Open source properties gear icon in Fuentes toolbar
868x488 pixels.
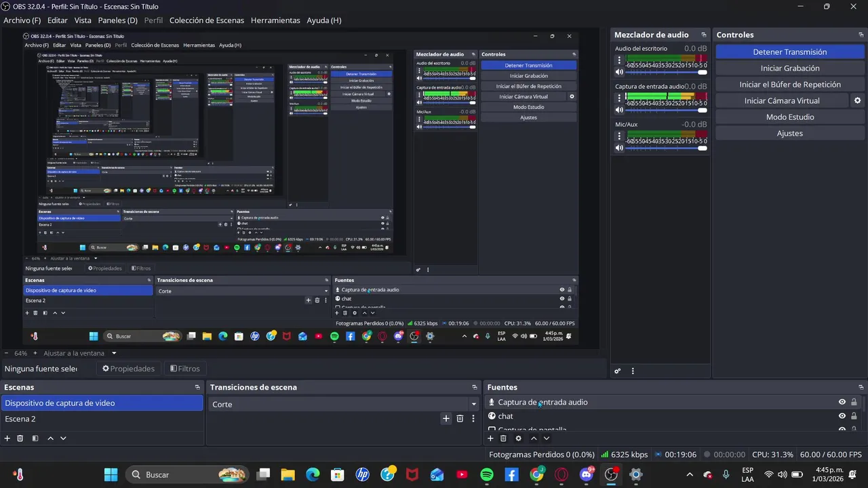pyautogui.click(x=519, y=439)
